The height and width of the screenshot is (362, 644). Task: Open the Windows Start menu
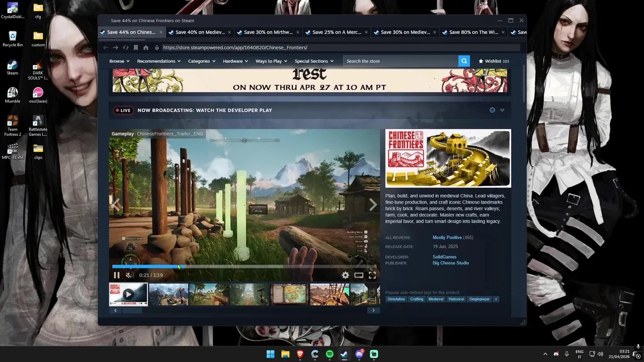271,354
